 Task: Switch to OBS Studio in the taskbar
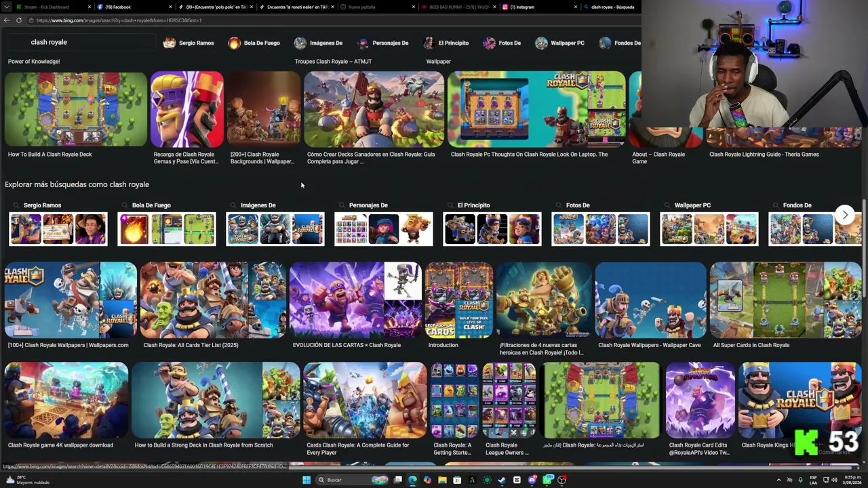(x=562, y=480)
